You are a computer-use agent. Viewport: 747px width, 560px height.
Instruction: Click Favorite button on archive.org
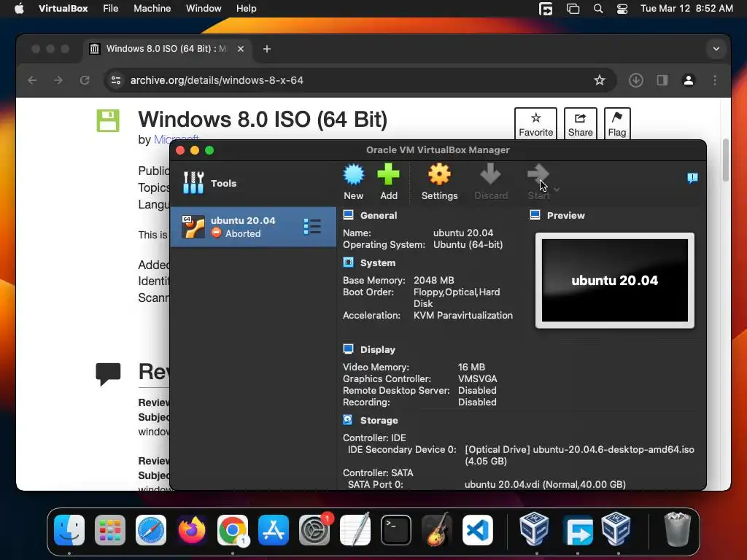(x=535, y=124)
